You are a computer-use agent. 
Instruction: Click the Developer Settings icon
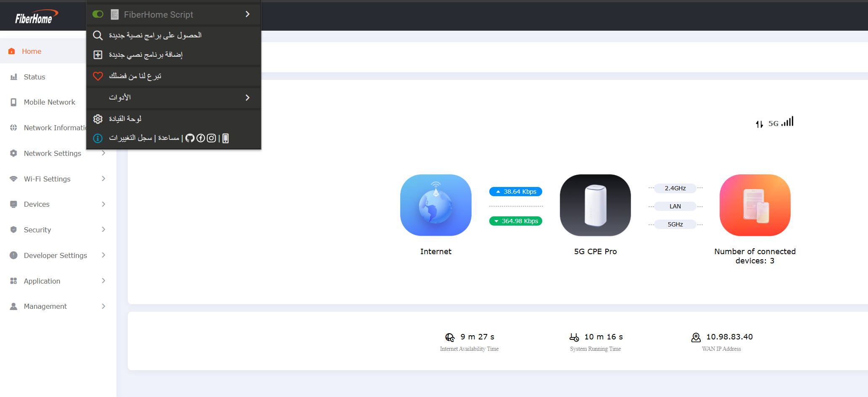coord(13,255)
